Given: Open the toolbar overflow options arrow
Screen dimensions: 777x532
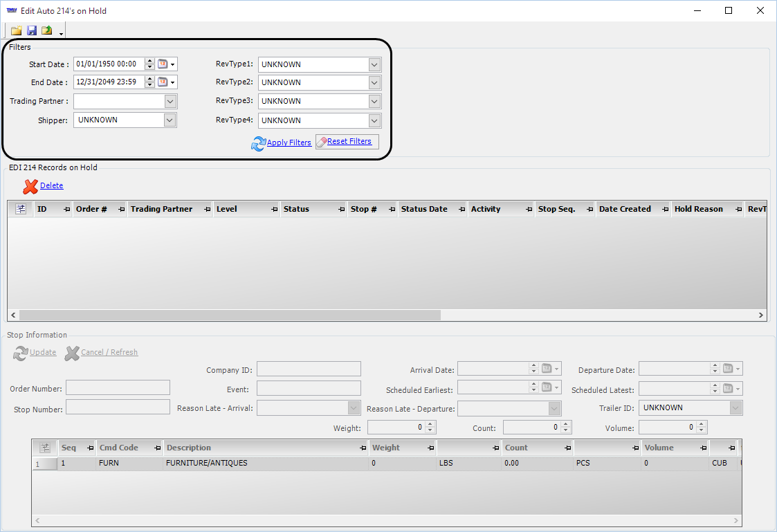Looking at the screenshot, I should tap(61, 33).
